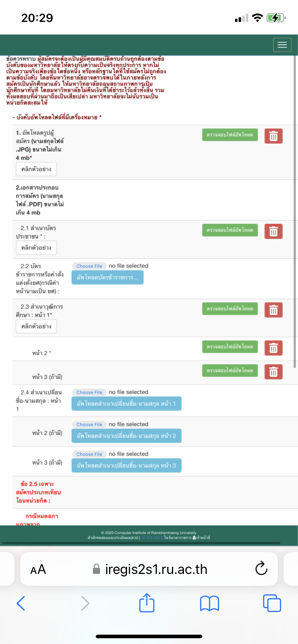
Task: Delete the uploaded ID card copy file
Action: pos(274,231)
